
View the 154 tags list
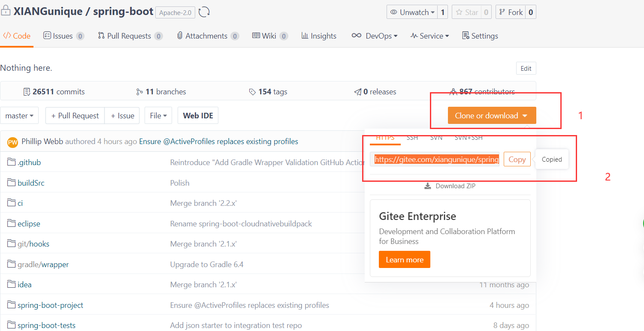[x=268, y=92]
